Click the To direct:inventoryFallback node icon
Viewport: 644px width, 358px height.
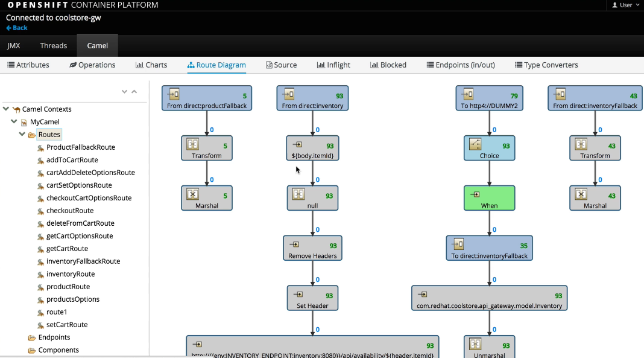458,245
